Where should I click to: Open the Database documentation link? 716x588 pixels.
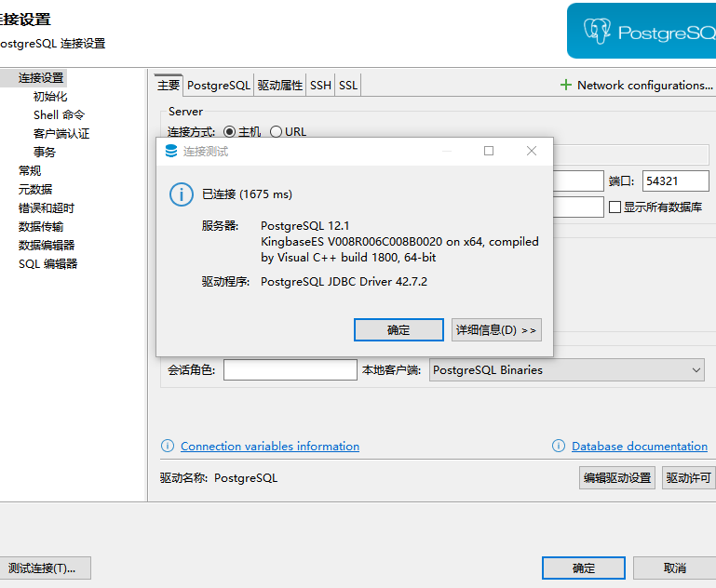pos(639,447)
